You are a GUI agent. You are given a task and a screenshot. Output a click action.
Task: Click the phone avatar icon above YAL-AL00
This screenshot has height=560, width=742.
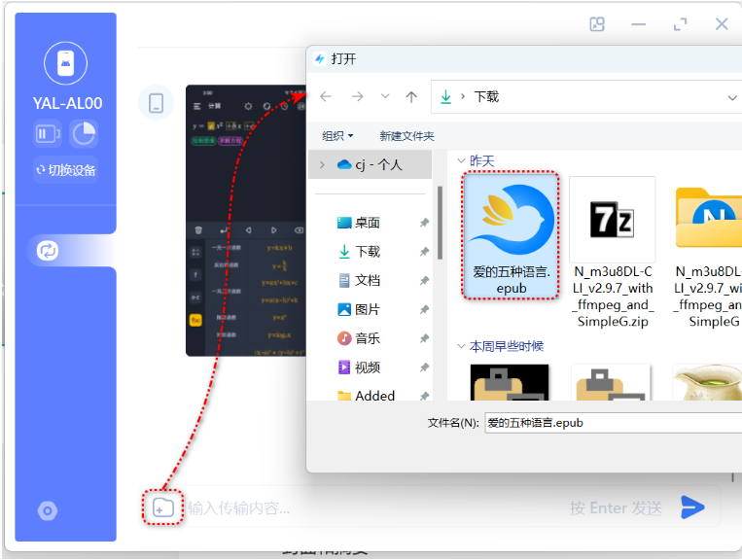(x=65, y=62)
